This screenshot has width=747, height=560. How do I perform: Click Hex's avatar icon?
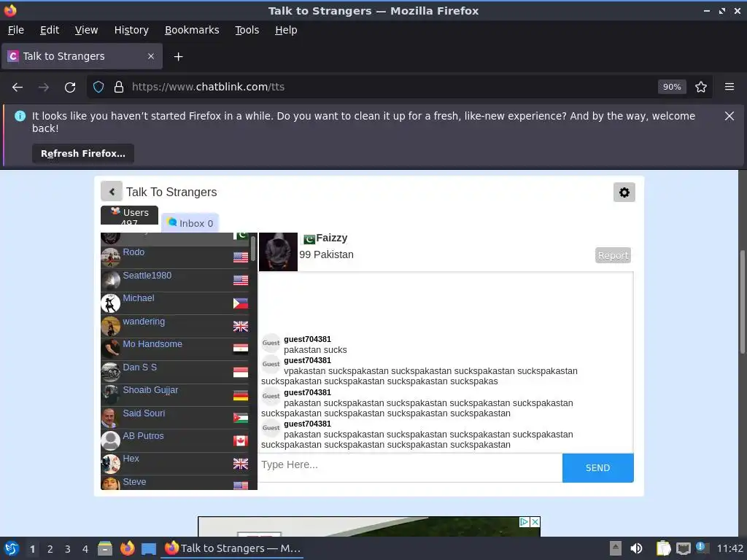pyautogui.click(x=111, y=464)
